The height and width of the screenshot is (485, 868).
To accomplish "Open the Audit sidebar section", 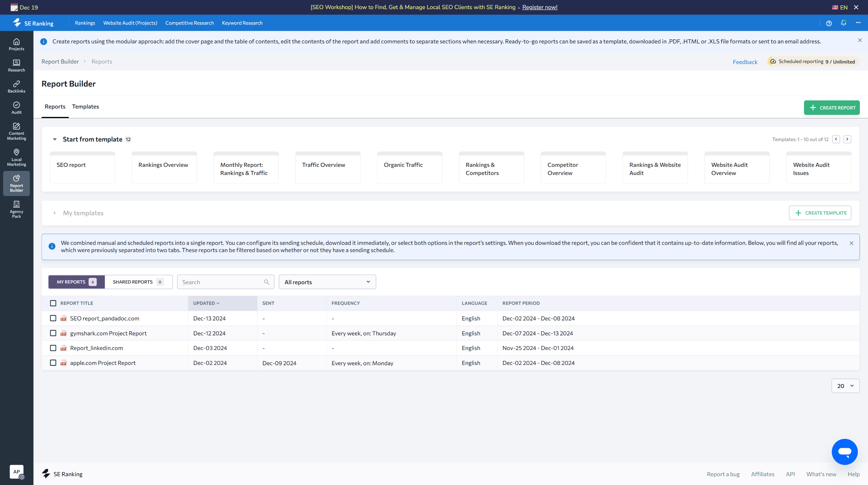I will 16,108.
